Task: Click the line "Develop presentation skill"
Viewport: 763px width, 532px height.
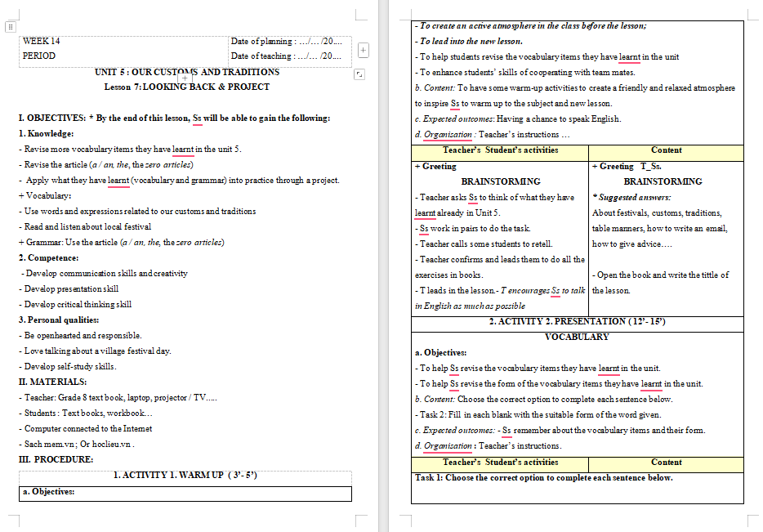Action: [x=69, y=289]
